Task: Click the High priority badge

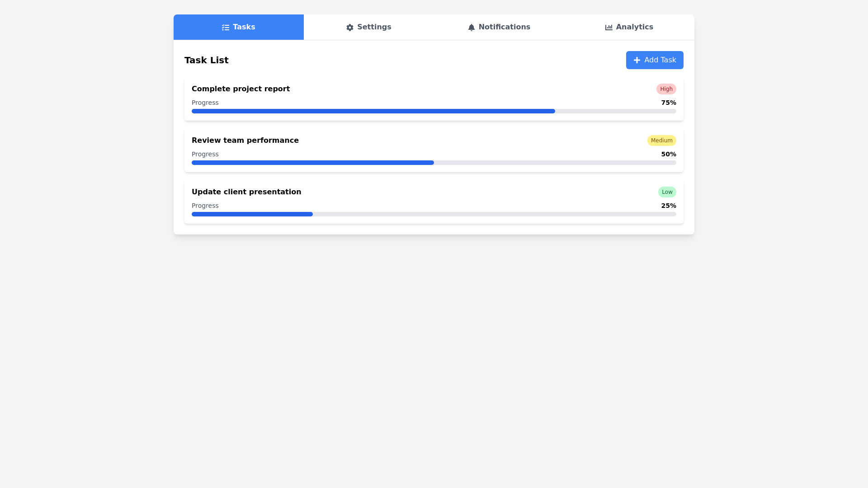Action: pyautogui.click(x=666, y=89)
